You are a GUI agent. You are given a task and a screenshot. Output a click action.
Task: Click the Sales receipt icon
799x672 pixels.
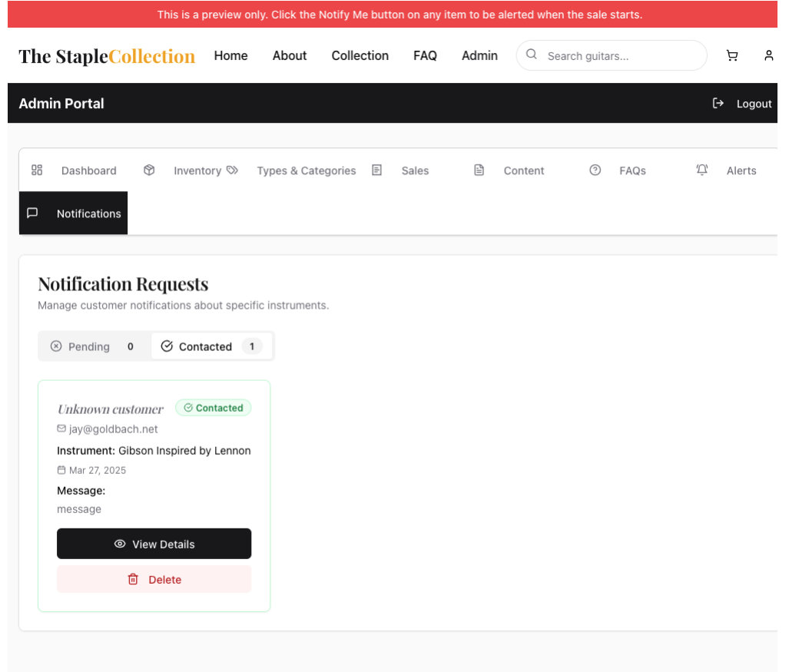click(376, 170)
